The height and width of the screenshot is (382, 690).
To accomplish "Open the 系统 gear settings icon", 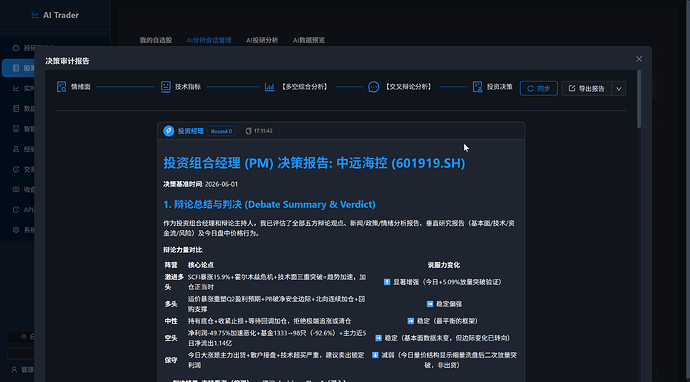I will point(16,230).
